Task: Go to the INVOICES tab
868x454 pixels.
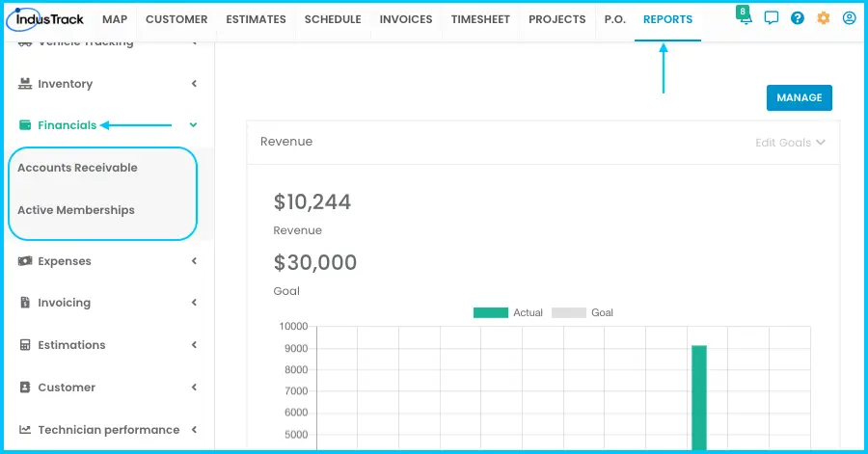Action: pyautogui.click(x=406, y=19)
